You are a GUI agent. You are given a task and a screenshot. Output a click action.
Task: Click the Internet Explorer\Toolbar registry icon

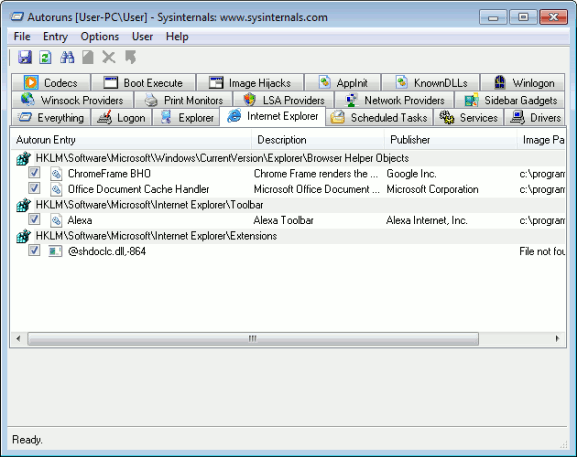[x=23, y=205]
